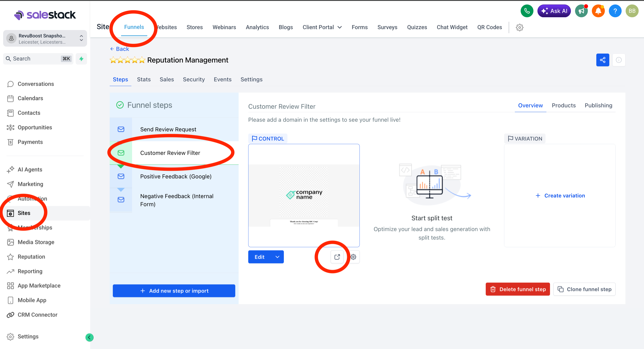Open Marketing in the sidebar
The image size is (644, 349).
coord(30,184)
